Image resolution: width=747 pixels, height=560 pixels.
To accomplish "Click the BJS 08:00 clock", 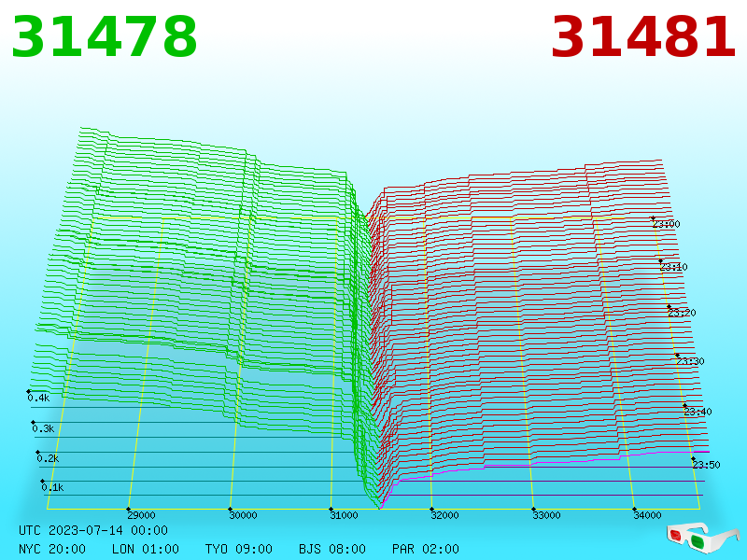I will tap(332, 549).
